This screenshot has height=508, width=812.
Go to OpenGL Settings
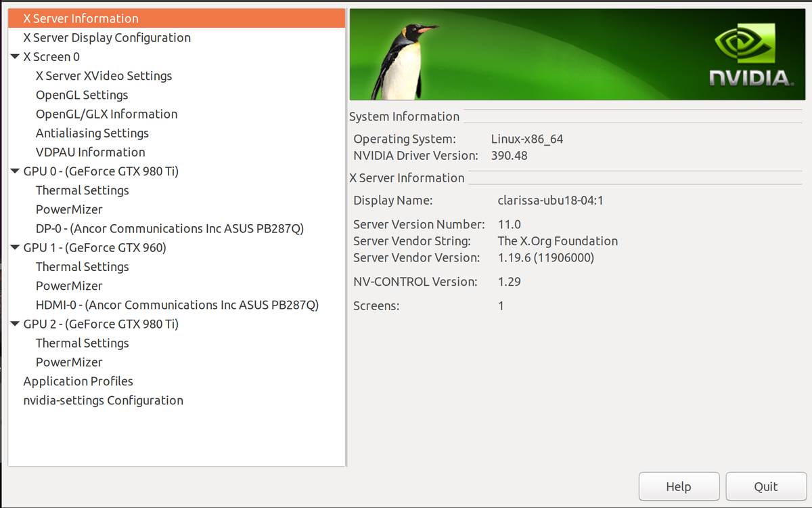(x=82, y=95)
